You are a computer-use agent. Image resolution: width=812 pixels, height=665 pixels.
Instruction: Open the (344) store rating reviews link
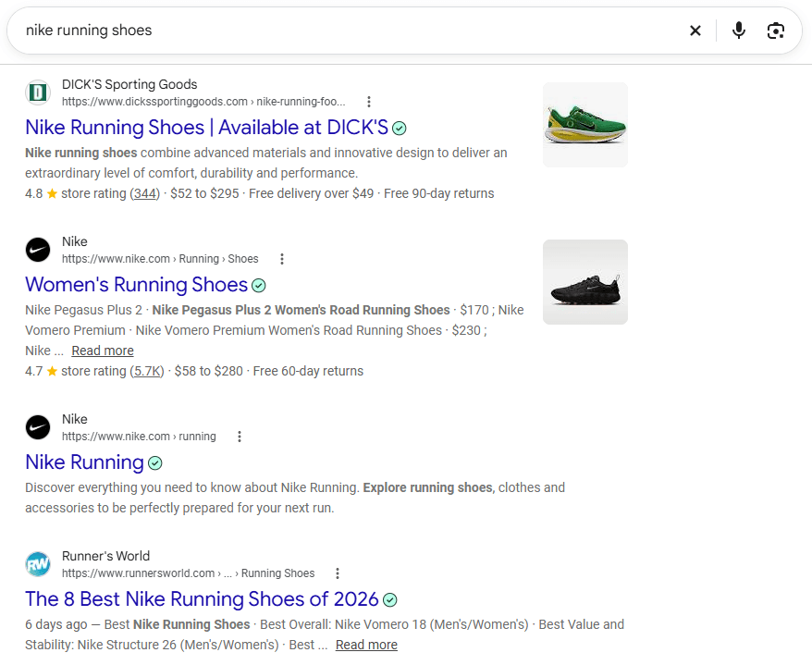[x=144, y=193]
